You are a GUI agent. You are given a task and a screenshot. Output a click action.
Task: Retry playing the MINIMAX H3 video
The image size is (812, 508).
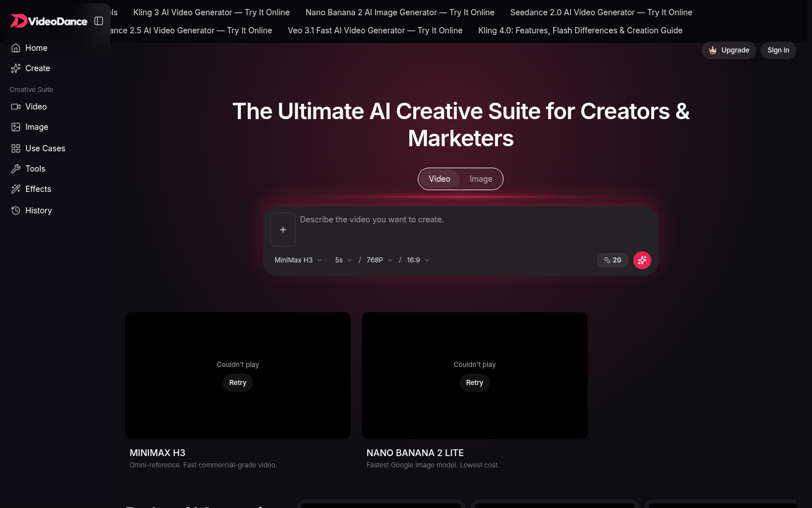point(238,383)
